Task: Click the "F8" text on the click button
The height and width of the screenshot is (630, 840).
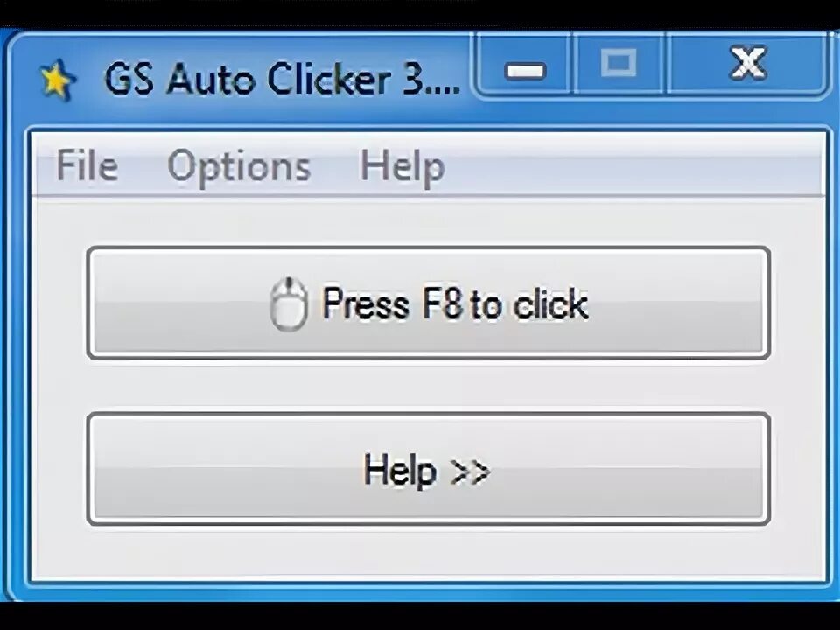Action: 442,304
